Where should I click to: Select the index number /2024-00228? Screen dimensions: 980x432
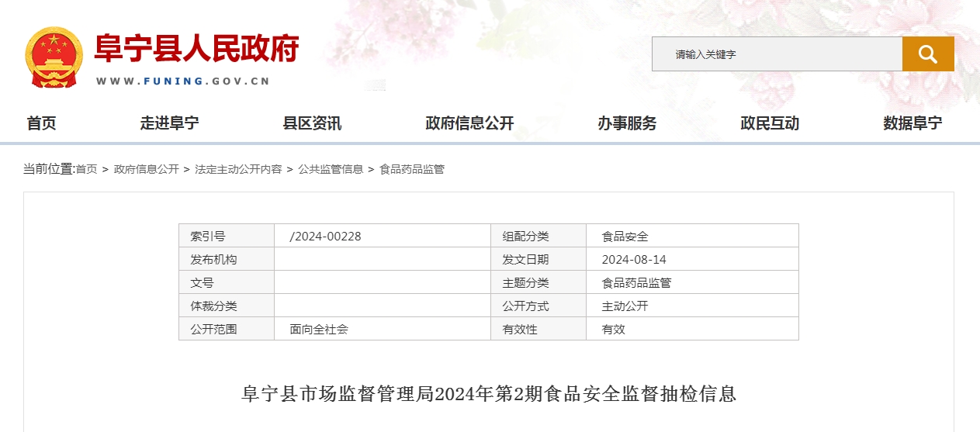pyautogui.click(x=325, y=237)
